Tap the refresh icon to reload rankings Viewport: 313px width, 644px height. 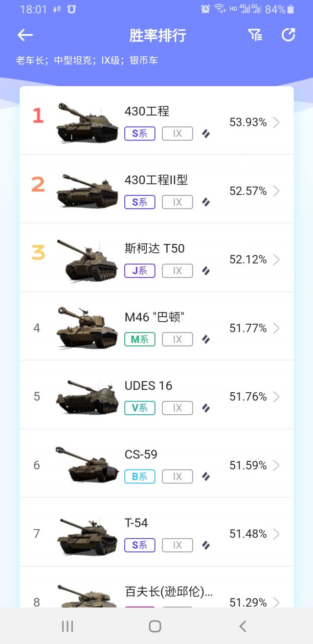click(x=289, y=35)
